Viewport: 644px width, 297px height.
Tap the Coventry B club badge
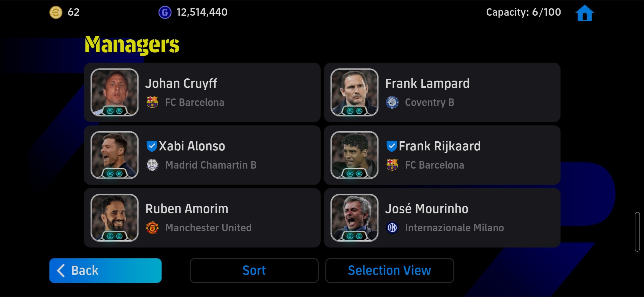tap(392, 102)
